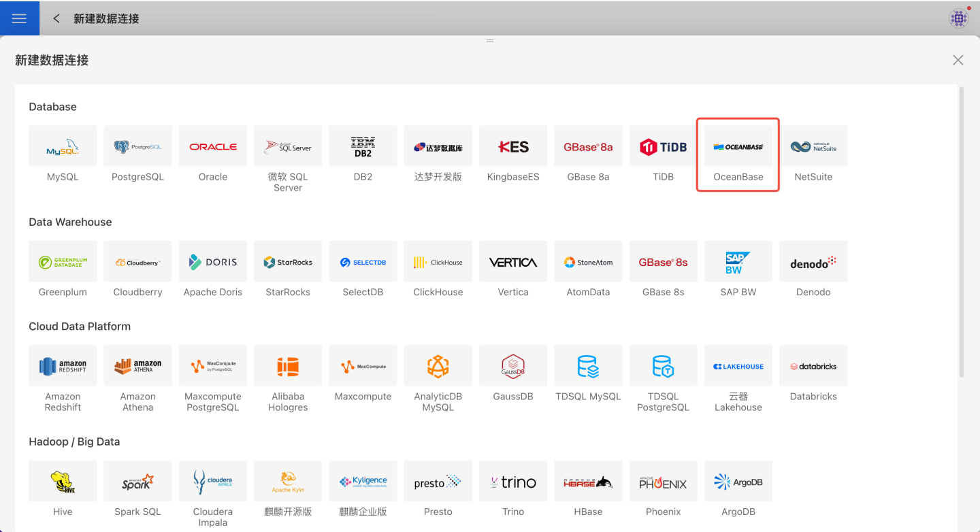Select the SAP BW data warehouse
980x532 pixels.
tap(738, 262)
